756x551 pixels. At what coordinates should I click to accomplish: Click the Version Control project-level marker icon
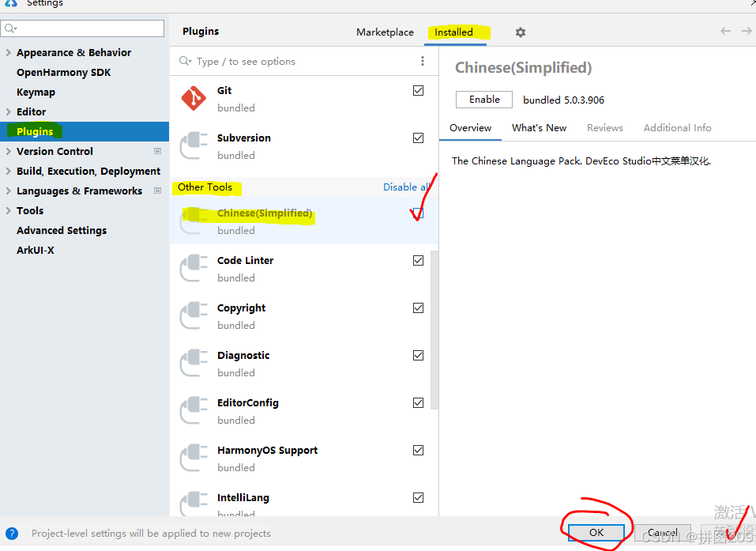point(157,151)
